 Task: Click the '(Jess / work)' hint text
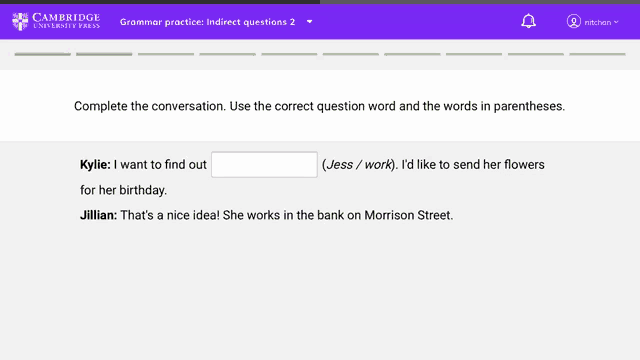point(359,164)
